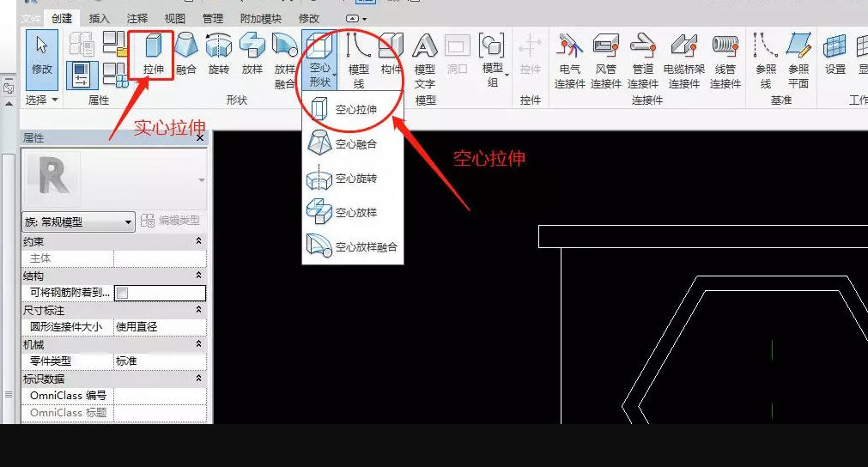Image resolution: width=868 pixels, height=467 pixels.
Task: Choose the 旋转 revolve tool
Action: point(219,55)
